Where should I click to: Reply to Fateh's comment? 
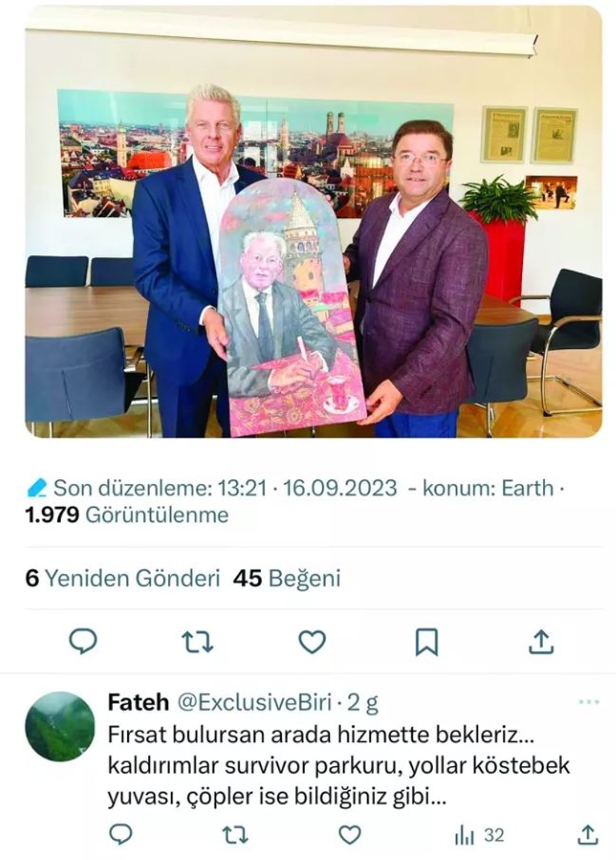(121, 835)
